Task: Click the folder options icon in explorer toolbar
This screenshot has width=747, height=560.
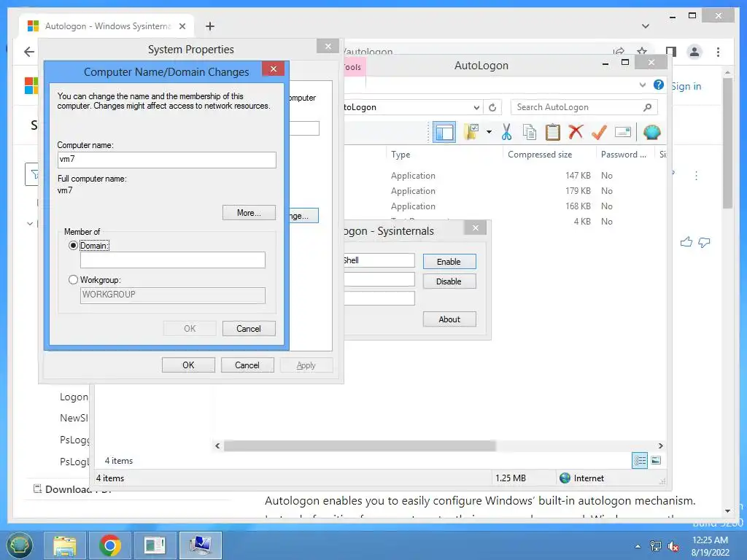Action: [x=471, y=132]
